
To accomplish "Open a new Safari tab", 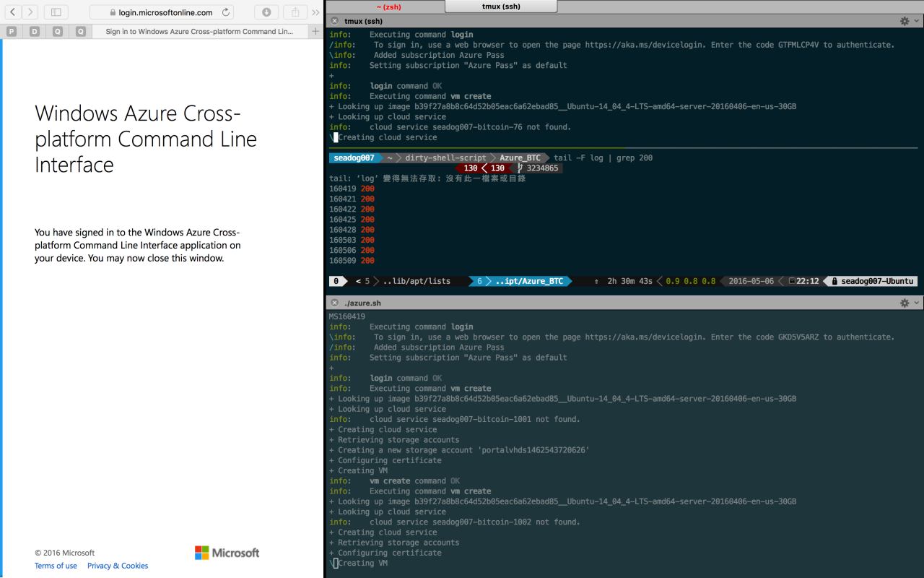I will tap(315, 31).
